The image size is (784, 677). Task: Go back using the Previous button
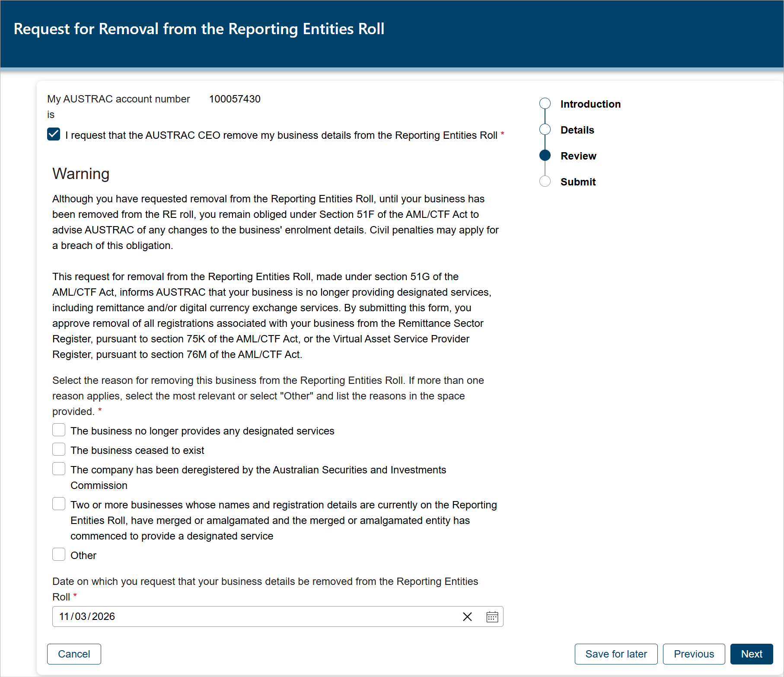pyautogui.click(x=694, y=654)
